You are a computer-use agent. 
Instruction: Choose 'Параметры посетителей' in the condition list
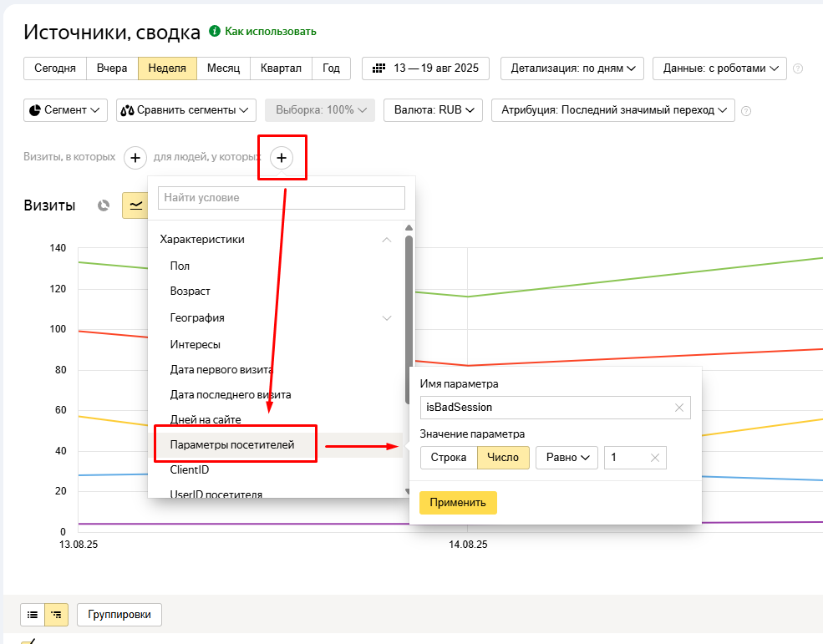point(232,445)
